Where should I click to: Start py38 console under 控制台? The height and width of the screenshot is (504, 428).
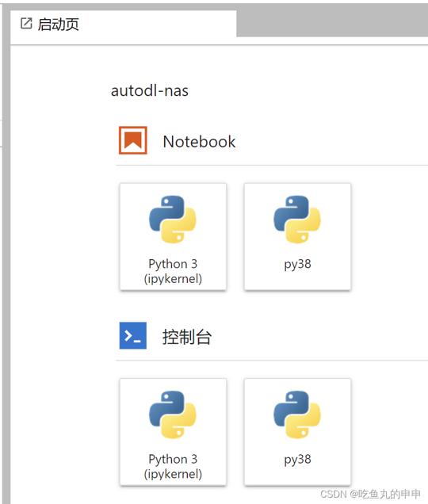(x=297, y=432)
